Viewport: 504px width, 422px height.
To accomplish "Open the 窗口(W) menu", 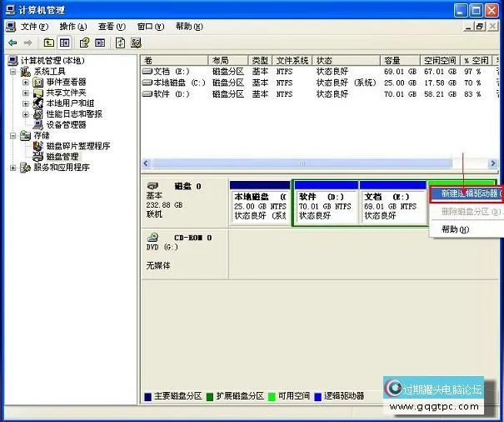I will (x=151, y=27).
